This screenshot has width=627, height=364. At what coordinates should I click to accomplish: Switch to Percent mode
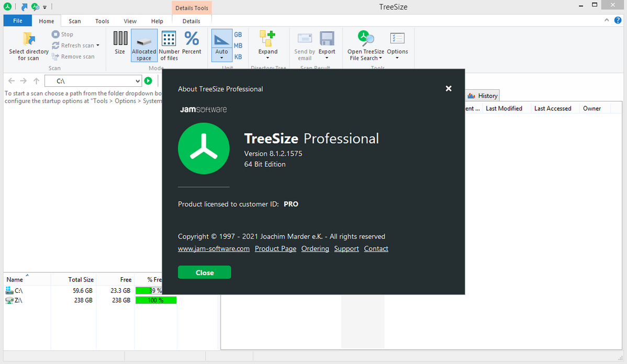pos(192,43)
